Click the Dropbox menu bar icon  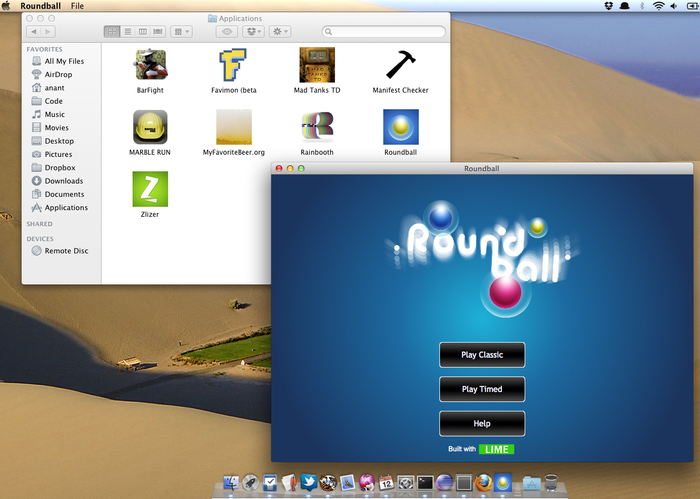(x=608, y=6)
